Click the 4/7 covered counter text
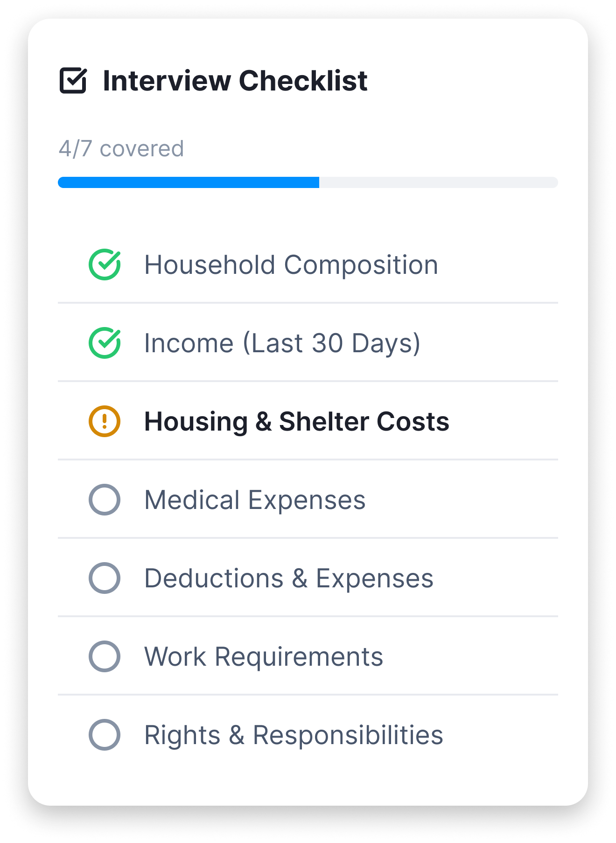This screenshot has height=843, width=616. tap(121, 149)
